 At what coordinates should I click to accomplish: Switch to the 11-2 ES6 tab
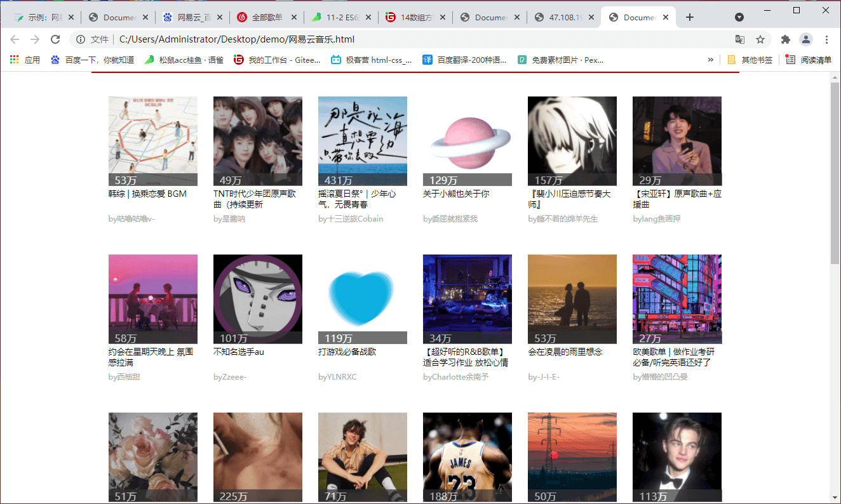[342, 17]
